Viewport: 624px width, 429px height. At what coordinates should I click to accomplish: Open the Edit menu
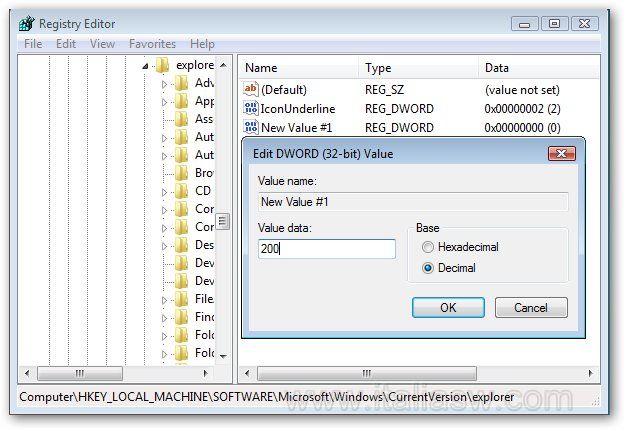click(x=66, y=44)
